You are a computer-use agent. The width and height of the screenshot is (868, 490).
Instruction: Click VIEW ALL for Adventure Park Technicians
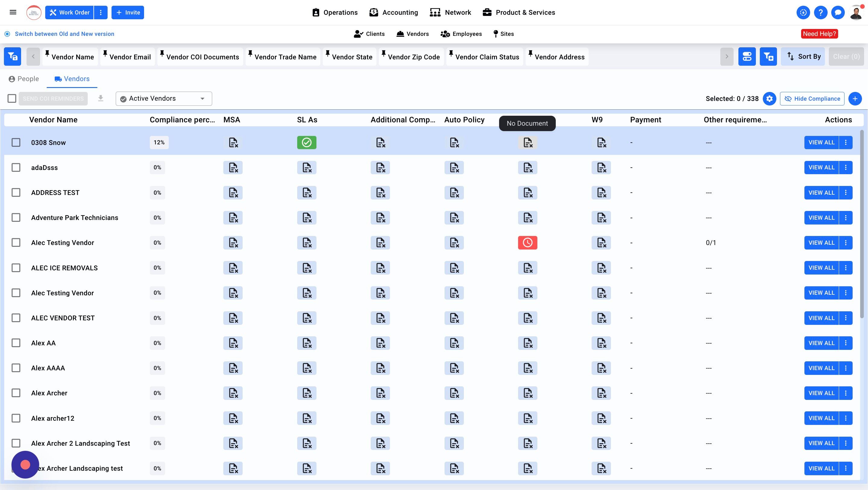coord(822,218)
